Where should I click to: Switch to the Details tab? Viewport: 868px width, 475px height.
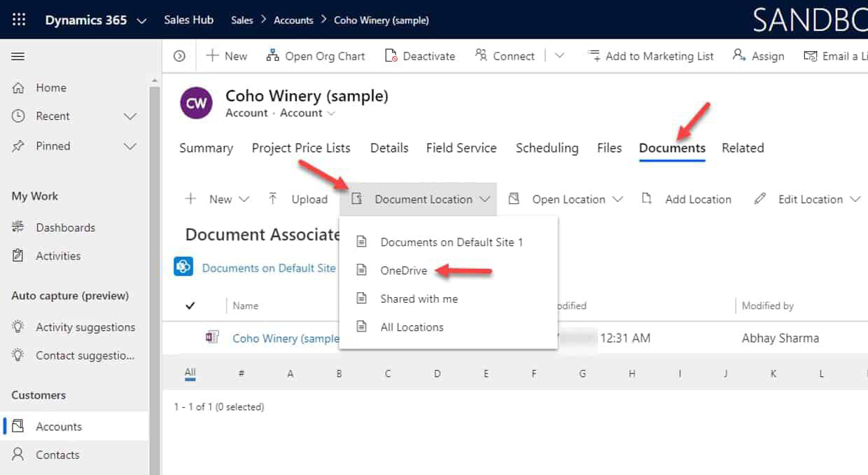point(388,148)
